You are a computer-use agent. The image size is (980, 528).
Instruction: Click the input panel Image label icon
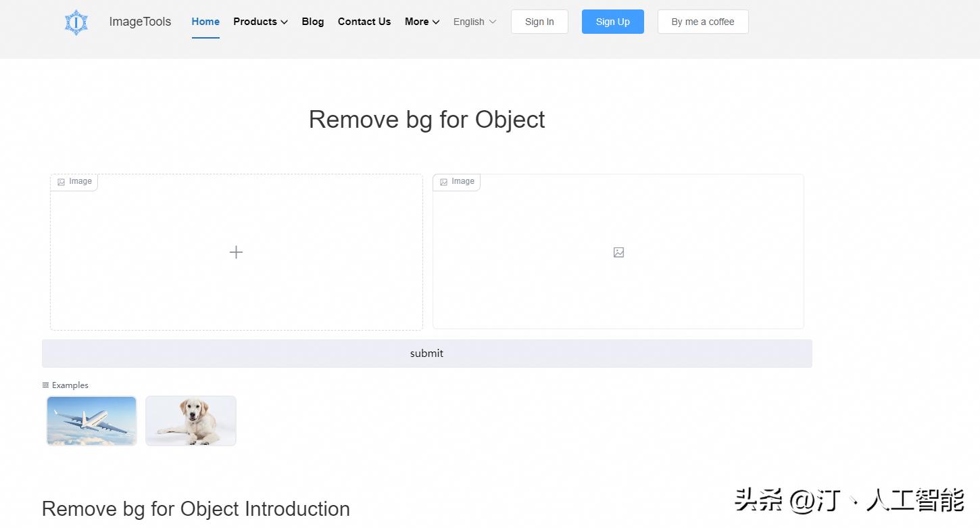[62, 182]
